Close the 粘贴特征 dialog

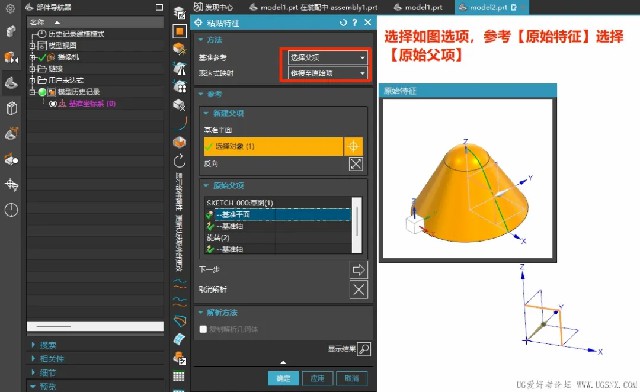point(367,22)
